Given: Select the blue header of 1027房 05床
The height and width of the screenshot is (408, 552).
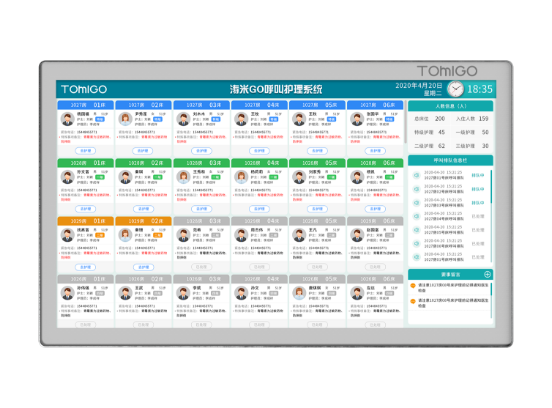Looking at the screenshot, I should (318, 105).
